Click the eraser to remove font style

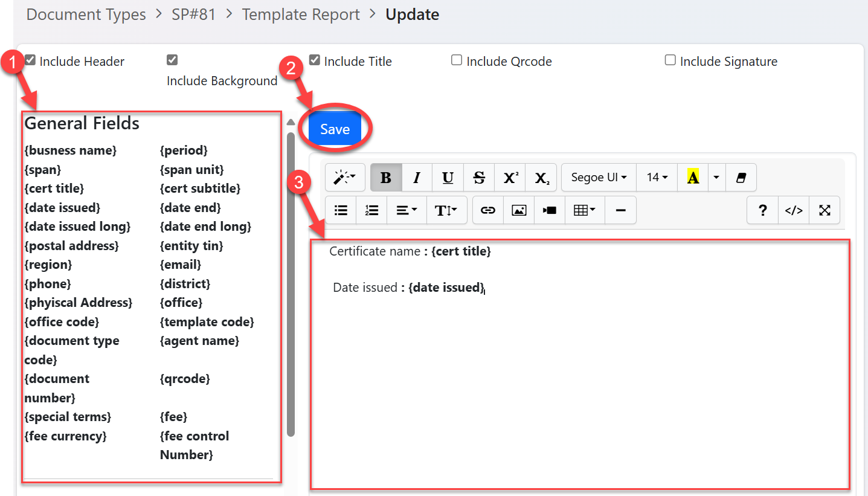741,178
